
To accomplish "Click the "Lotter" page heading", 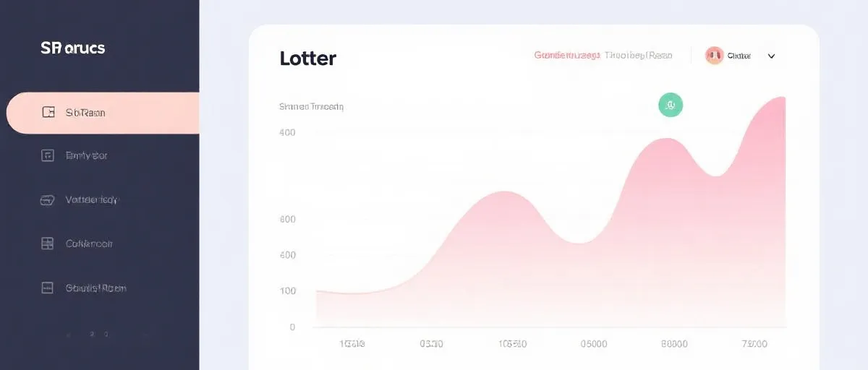I will pyautogui.click(x=307, y=59).
